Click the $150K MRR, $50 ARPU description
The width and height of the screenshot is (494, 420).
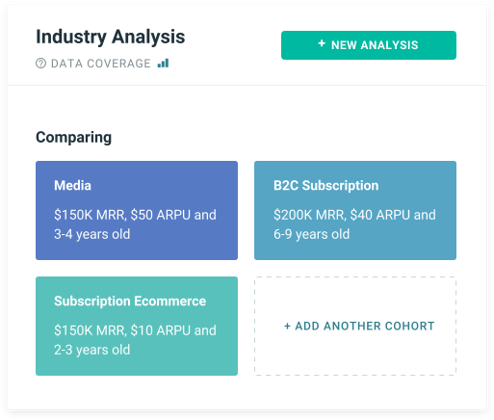click(x=135, y=224)
